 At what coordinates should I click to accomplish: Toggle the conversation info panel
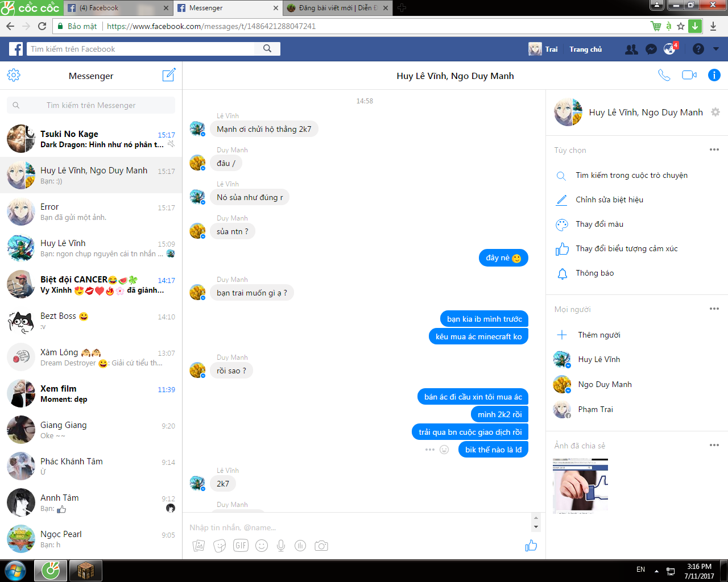point(714,75)
